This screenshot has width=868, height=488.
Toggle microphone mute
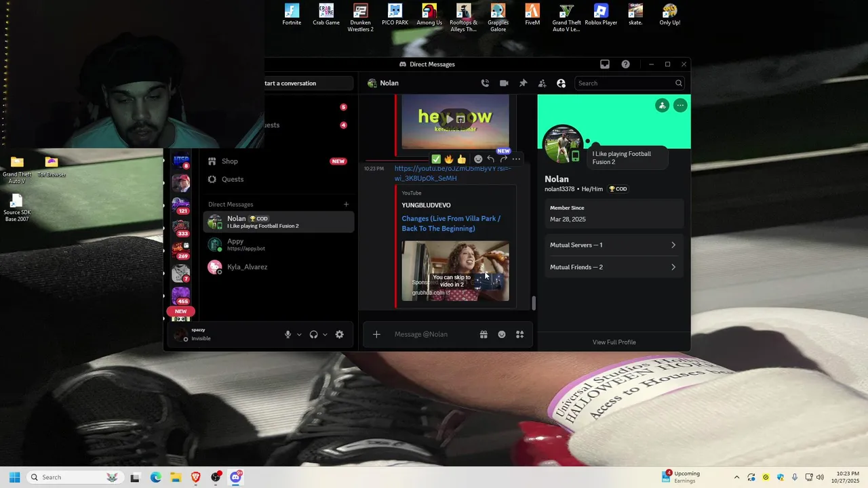coord(288,334)
